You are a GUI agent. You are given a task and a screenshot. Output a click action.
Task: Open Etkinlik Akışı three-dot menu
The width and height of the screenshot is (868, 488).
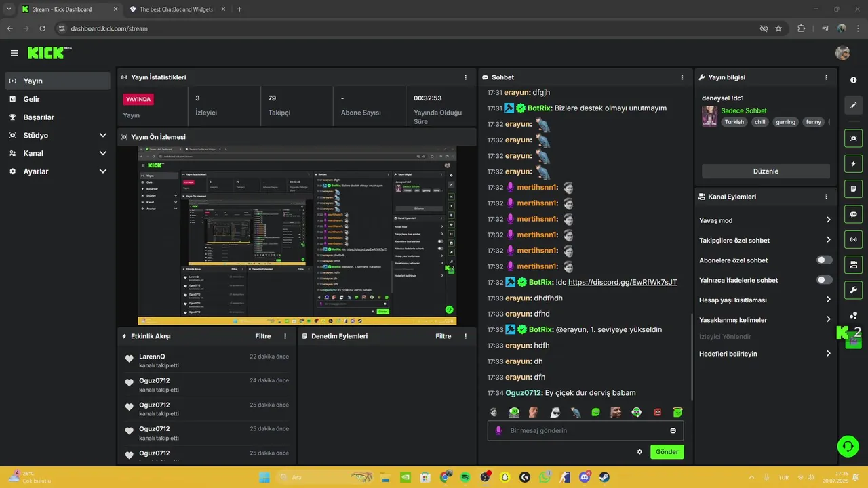pos(285,336)
